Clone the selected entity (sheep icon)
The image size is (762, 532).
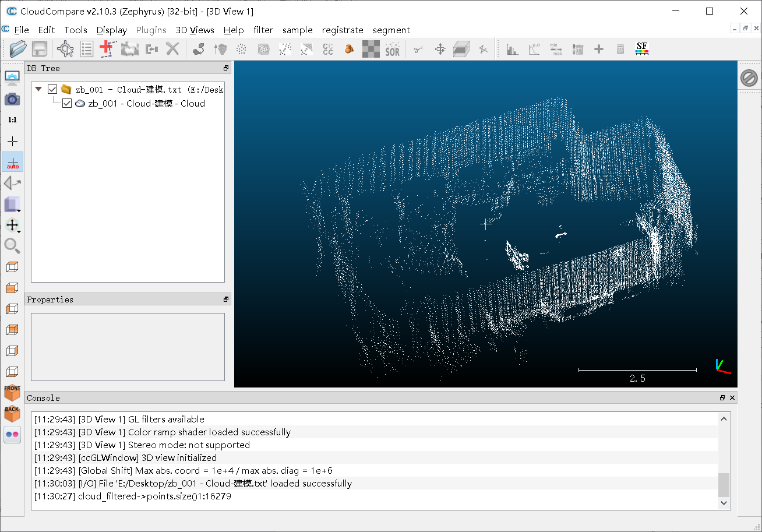130,49
